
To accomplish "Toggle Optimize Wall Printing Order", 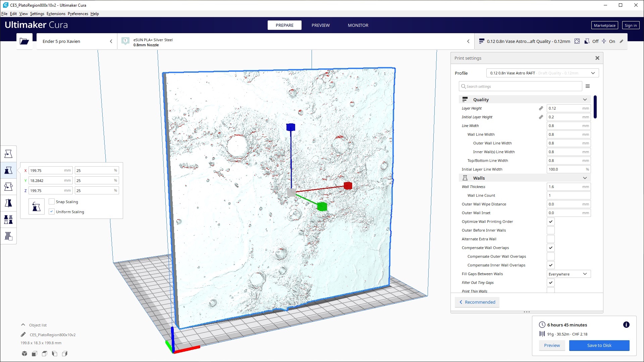I will pos(551,222).
